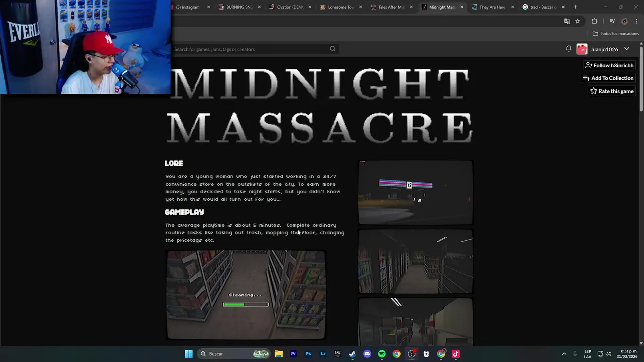Open the Windows Start menu
Viewport: 644px width, 362px height.
(189, 354)
